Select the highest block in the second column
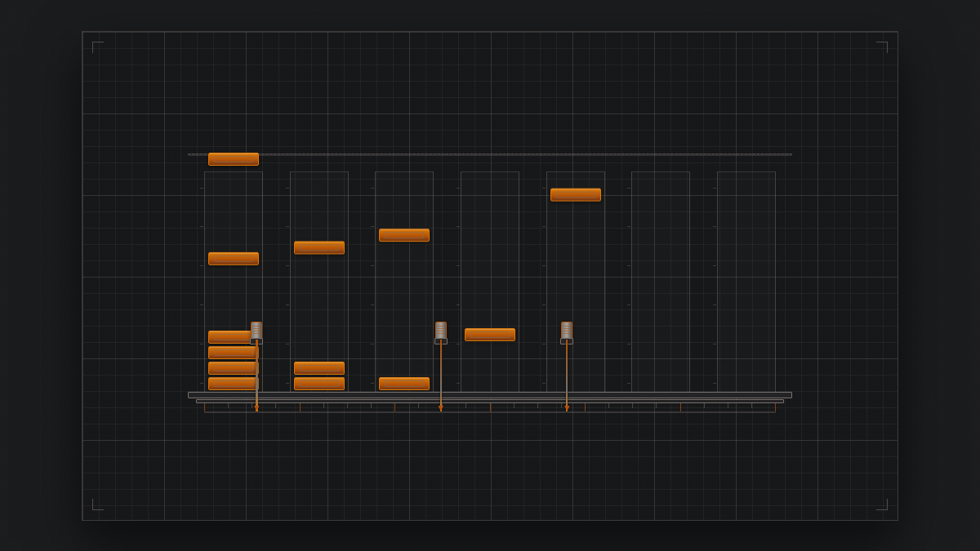This screenshot has width=980, height=551. tap(319, 247)
